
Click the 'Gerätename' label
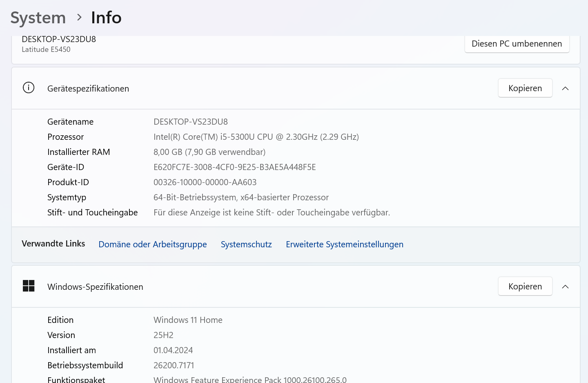pos(70,122)
